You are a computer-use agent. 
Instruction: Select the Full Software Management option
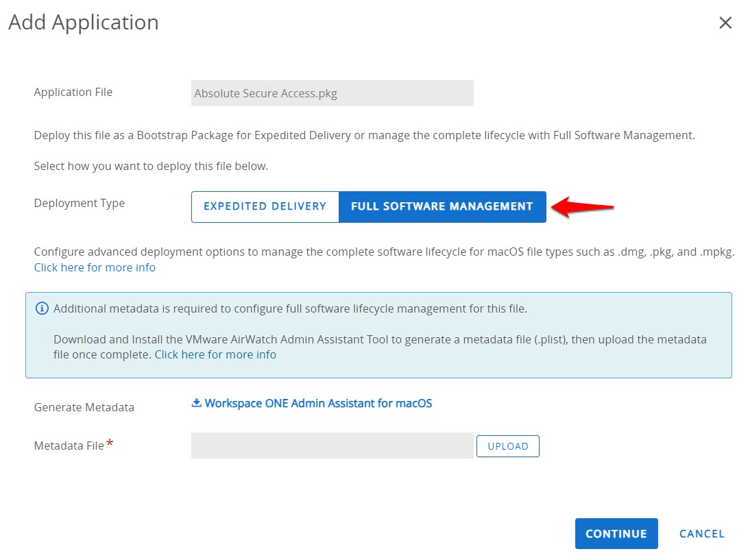442,206
